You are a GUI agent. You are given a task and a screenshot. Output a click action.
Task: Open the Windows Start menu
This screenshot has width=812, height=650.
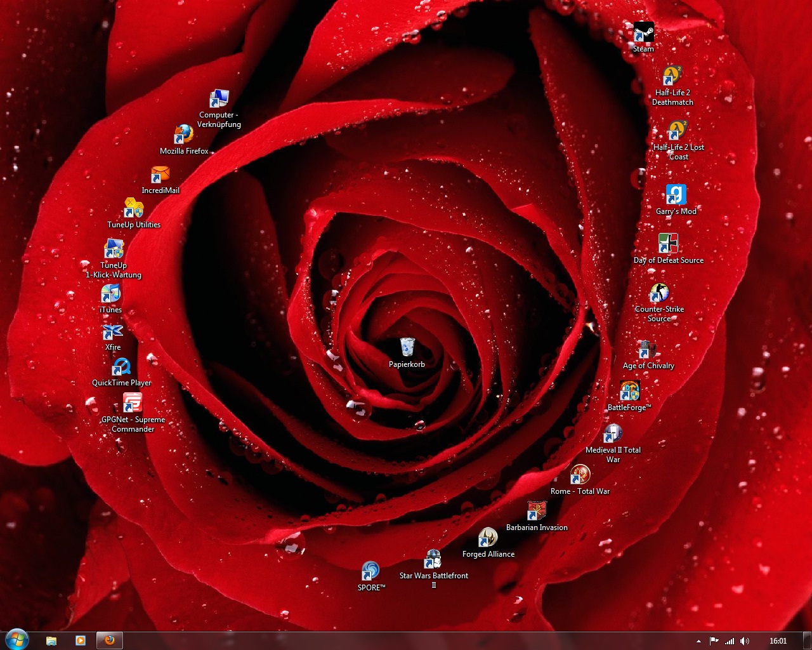(x=17, y=640)
